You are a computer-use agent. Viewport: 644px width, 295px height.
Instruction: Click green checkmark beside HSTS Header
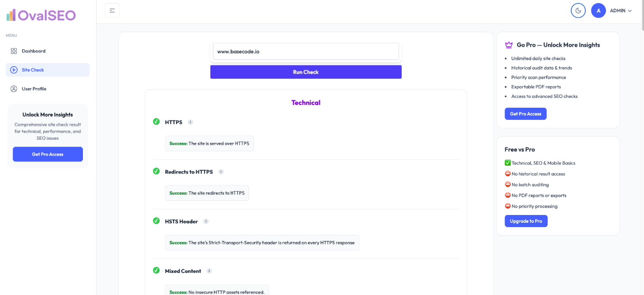[156, 221]
